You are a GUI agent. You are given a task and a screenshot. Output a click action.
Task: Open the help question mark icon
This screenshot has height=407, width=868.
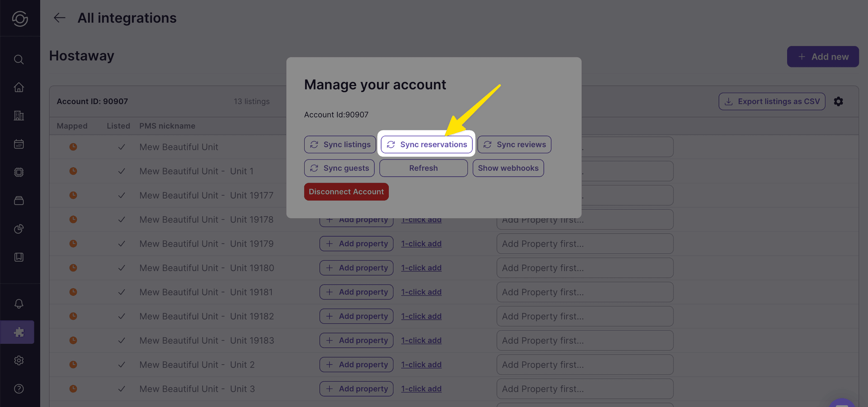(19, 388)
